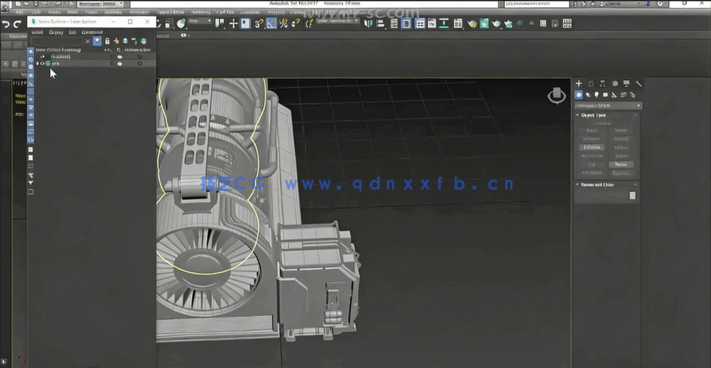Clear the Layer Explorer search with X
Screen dimensions: 711x368
pos(88,41)
